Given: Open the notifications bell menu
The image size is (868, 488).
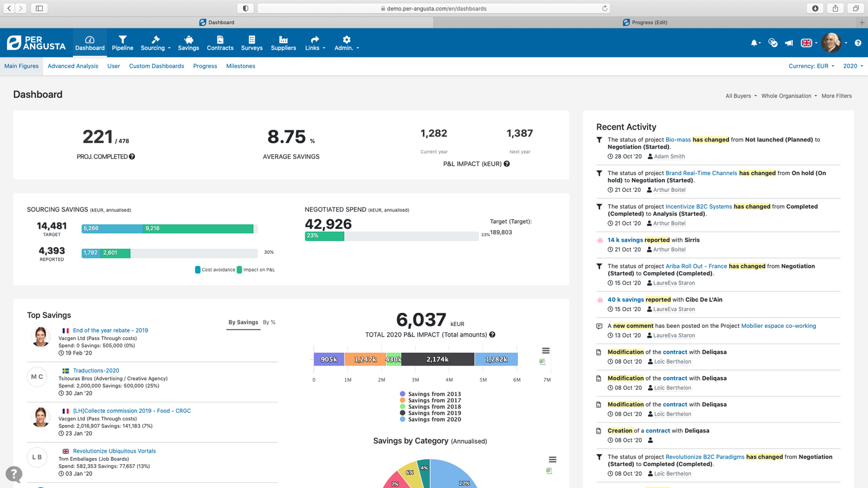Looking at the screenshot, I should (x=755, y=43).
